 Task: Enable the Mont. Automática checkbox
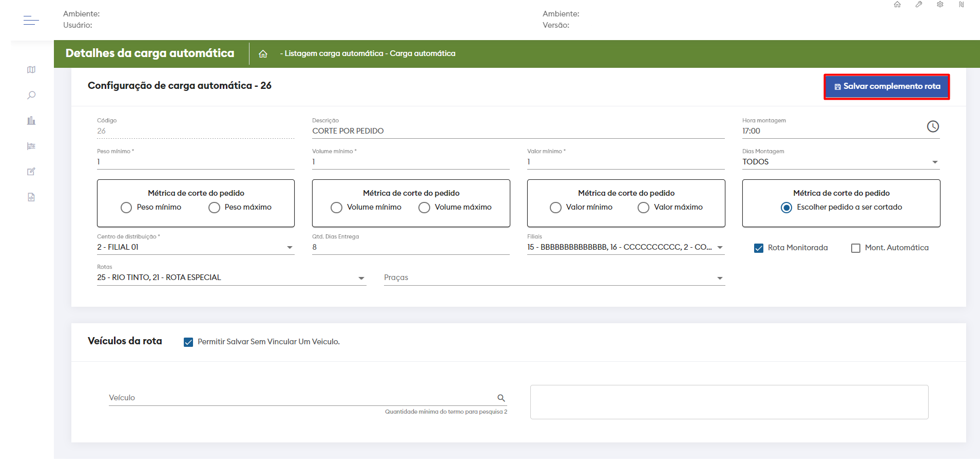point(856,248)
